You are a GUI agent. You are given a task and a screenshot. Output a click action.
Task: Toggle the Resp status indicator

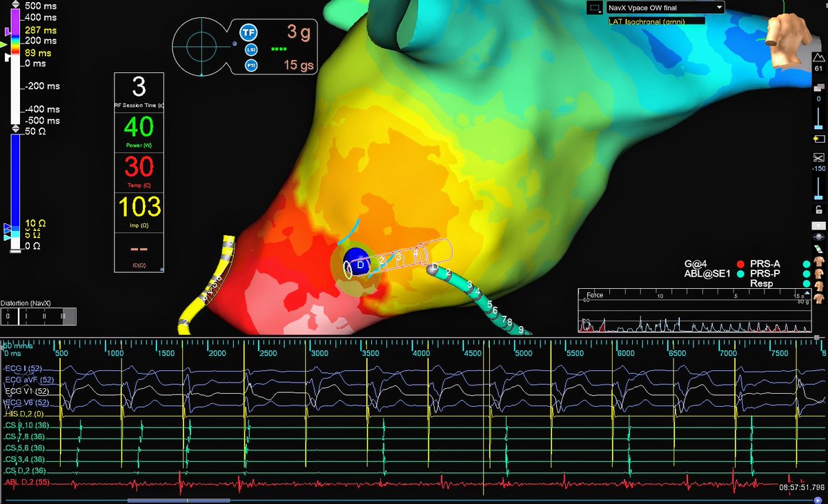point(806,283)
